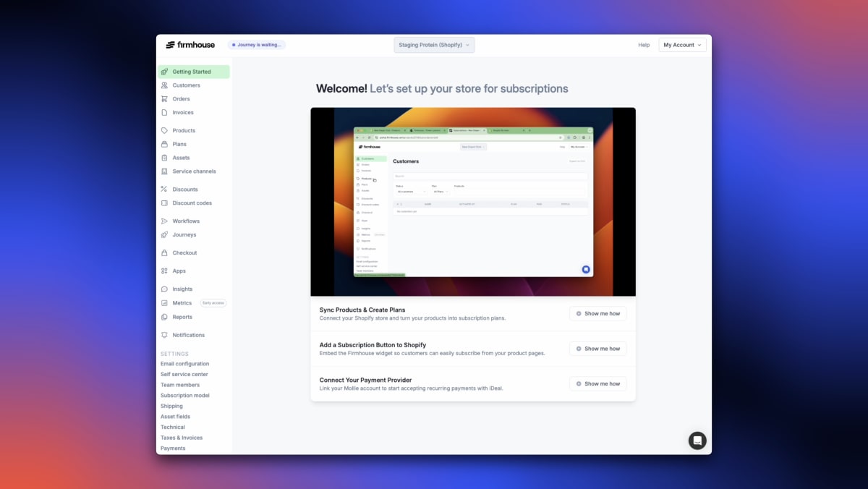Image resolution: width=868 pixels, height=489 pixels.
Task: Open the Staging Protein (Shopify) project dropdown
Action: click(x=434, y=45)
